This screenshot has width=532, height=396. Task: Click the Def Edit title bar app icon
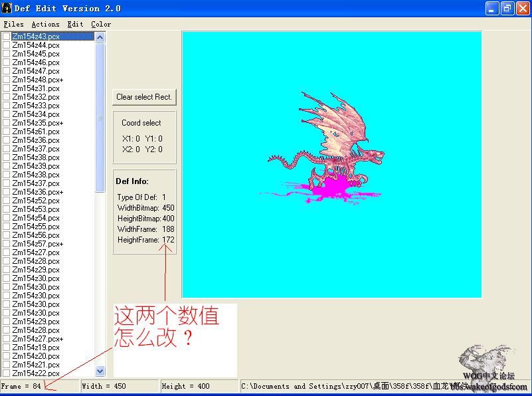pos(7,8)
